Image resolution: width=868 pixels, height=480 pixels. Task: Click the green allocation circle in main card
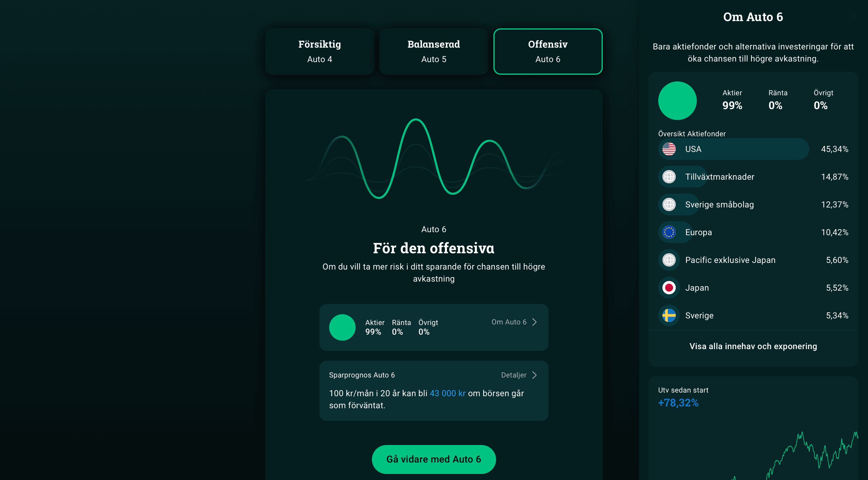[x=342, y=327]
